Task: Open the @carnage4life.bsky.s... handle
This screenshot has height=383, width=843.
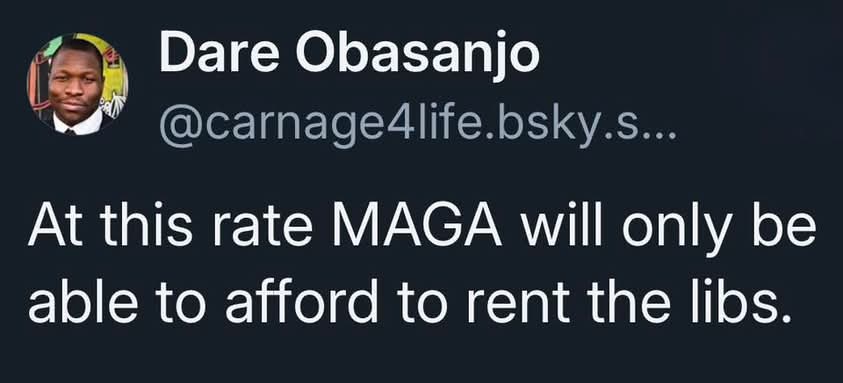Action: click(x=417, y=129)
